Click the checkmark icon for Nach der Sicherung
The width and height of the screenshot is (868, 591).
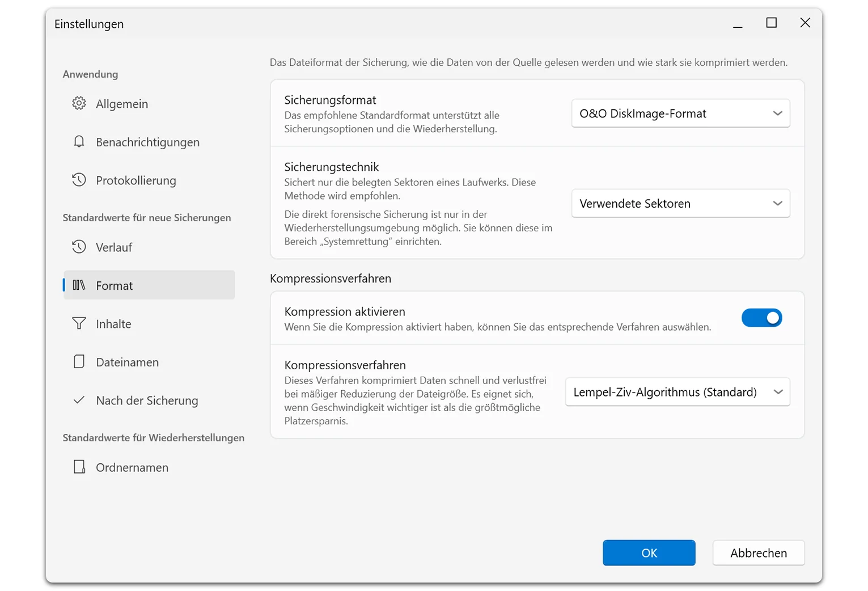(x=79, y=400)
